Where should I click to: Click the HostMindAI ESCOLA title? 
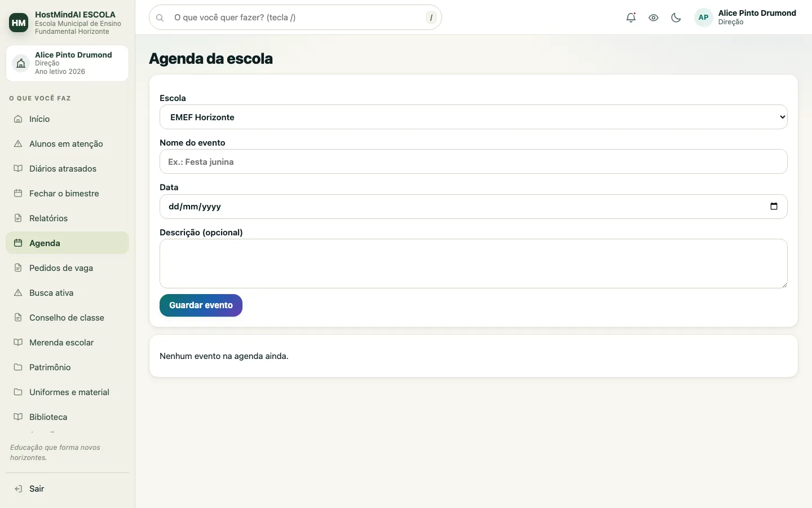(75, 15)
